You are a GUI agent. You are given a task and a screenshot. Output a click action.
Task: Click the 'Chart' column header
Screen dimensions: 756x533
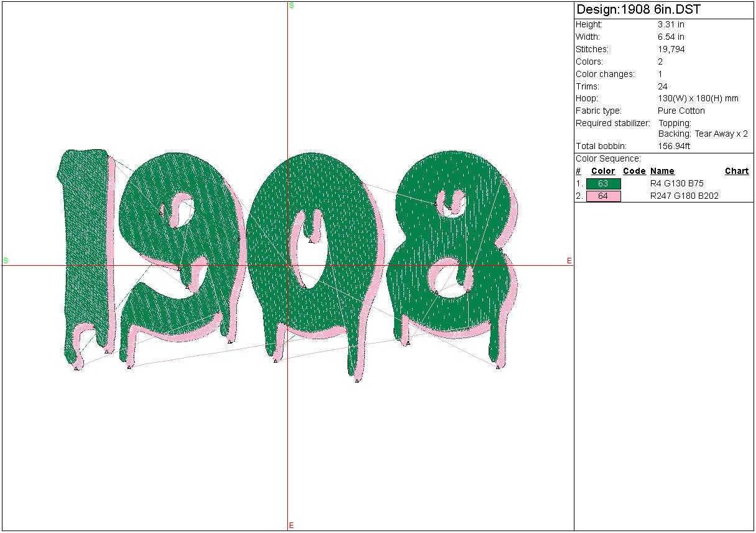click(737, 171)
